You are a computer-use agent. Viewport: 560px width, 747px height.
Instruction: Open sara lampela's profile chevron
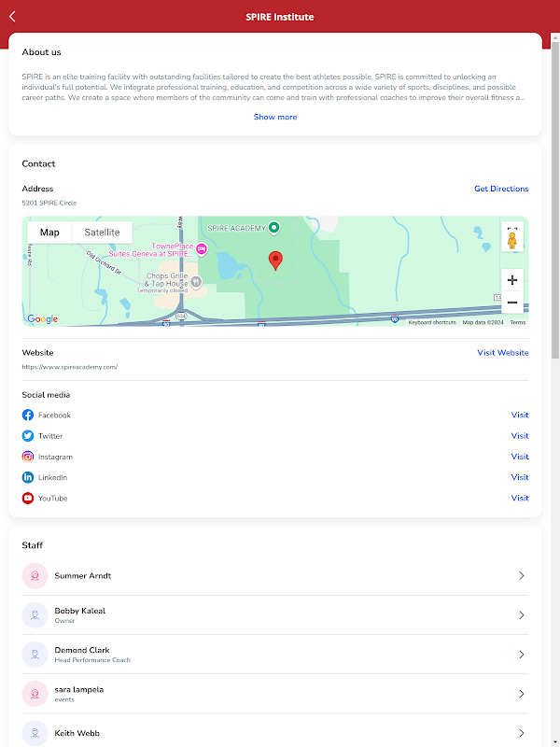(x=522, y=694)
